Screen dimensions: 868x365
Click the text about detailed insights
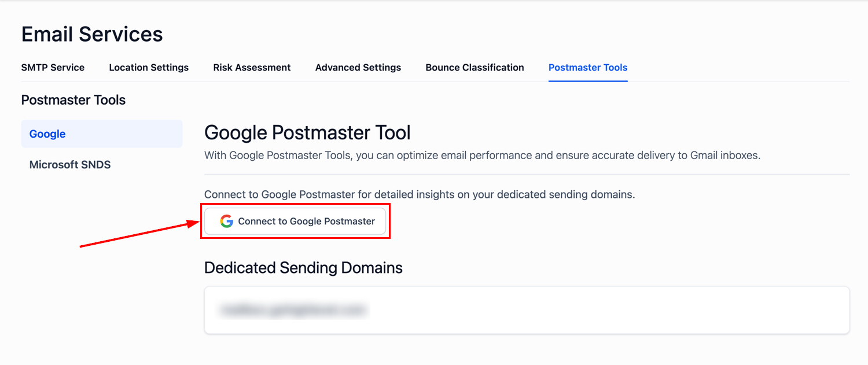420,195
